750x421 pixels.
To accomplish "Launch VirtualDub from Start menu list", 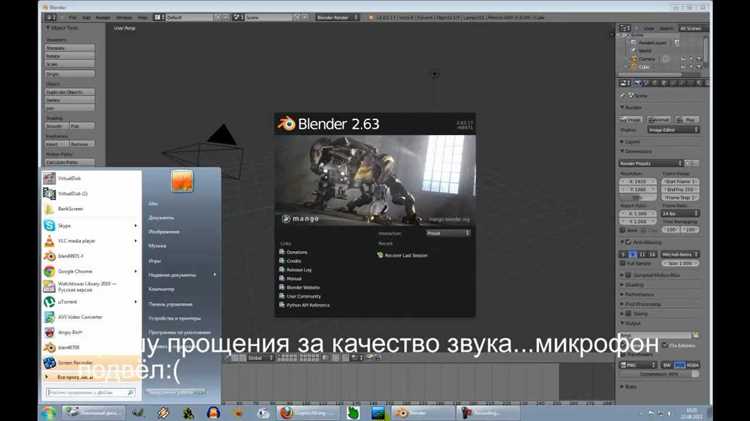I will click(91, 178).
